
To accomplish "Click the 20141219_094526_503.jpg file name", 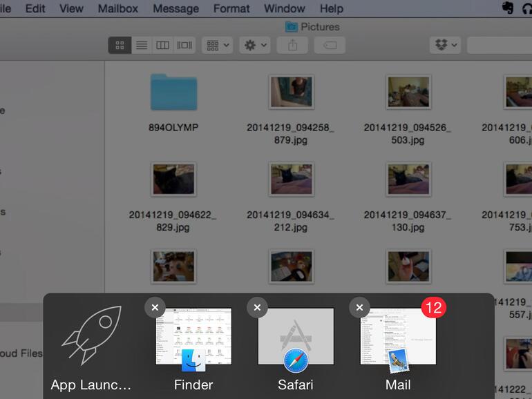I will tap(408, 133).
